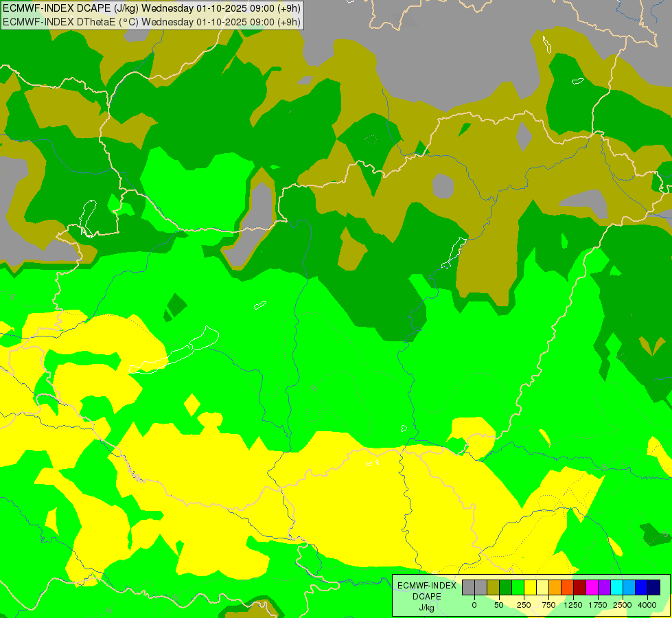Click the "2500" legend value

click(x=623, y=605)
